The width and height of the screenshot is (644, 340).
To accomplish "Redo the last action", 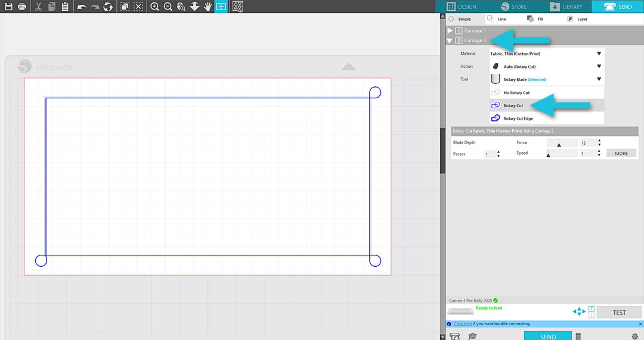I will click(95, 7).
